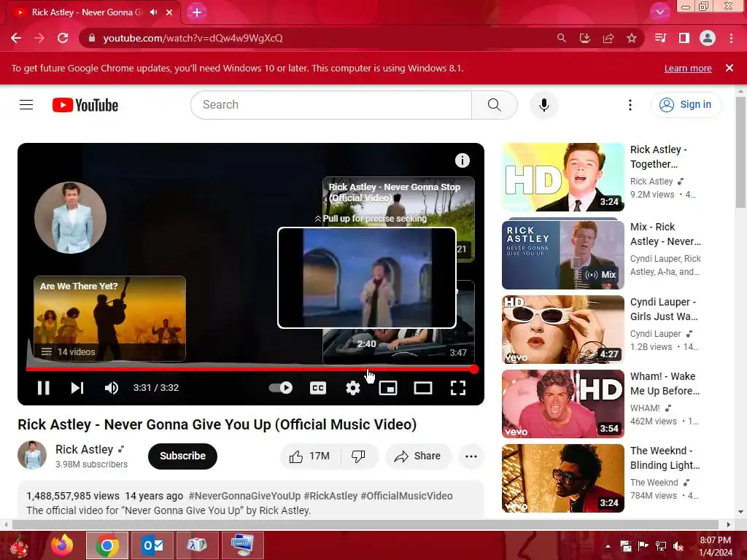The height and width of the screenshot is (560, 747).
Task: Mute the tab via speaker icon
Action: [x=153, y=12]
